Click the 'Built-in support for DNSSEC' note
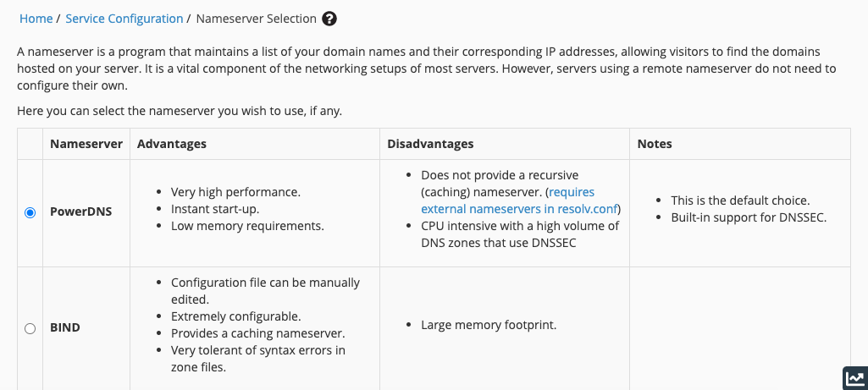868x390 pixels. 748,217
